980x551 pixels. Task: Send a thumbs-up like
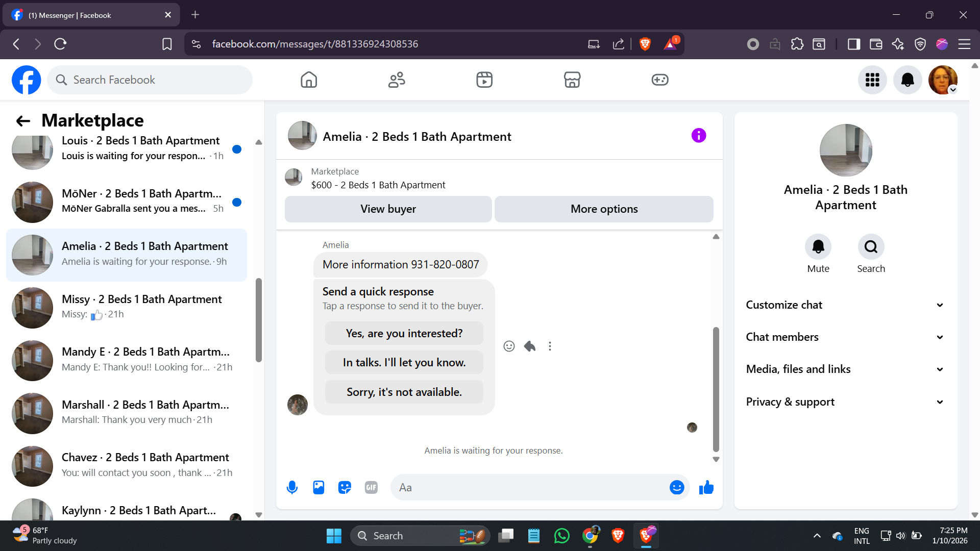pos(706,488)
